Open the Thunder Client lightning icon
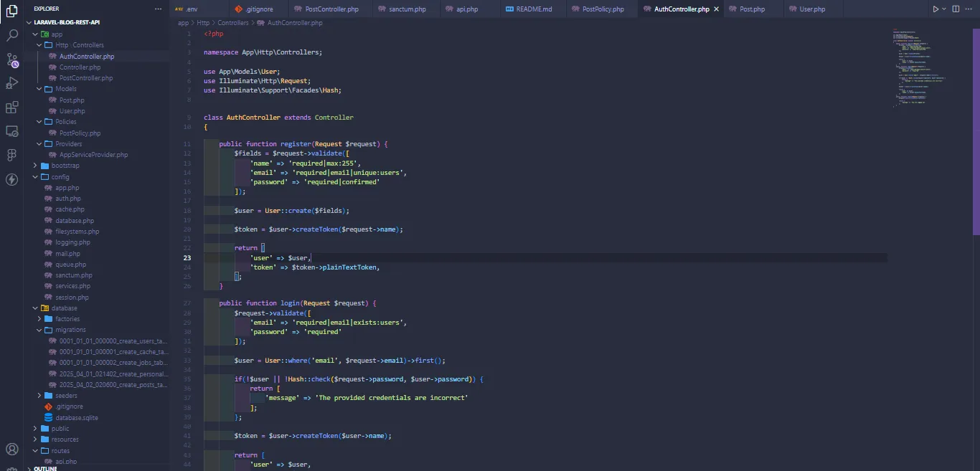 (11, 179)
